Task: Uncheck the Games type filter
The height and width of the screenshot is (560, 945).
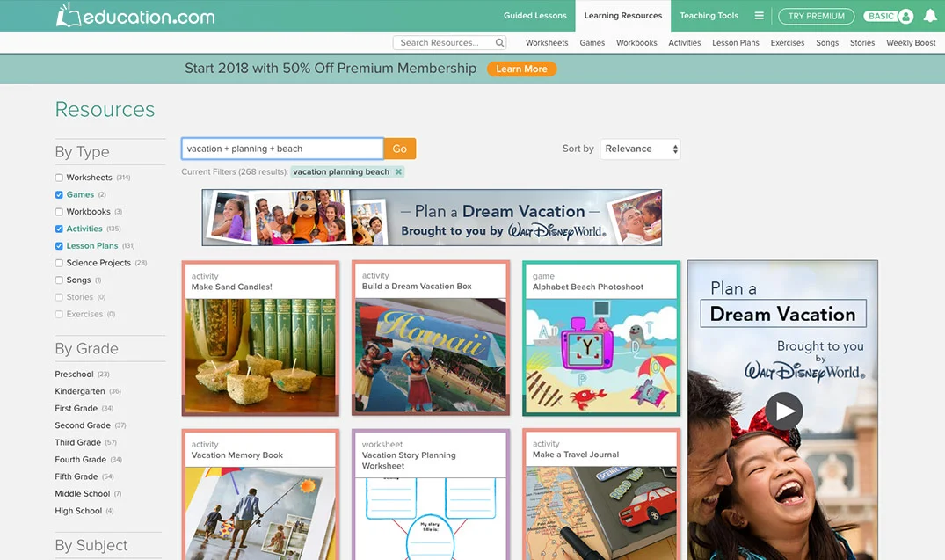Action: click(x=59, y=194)
